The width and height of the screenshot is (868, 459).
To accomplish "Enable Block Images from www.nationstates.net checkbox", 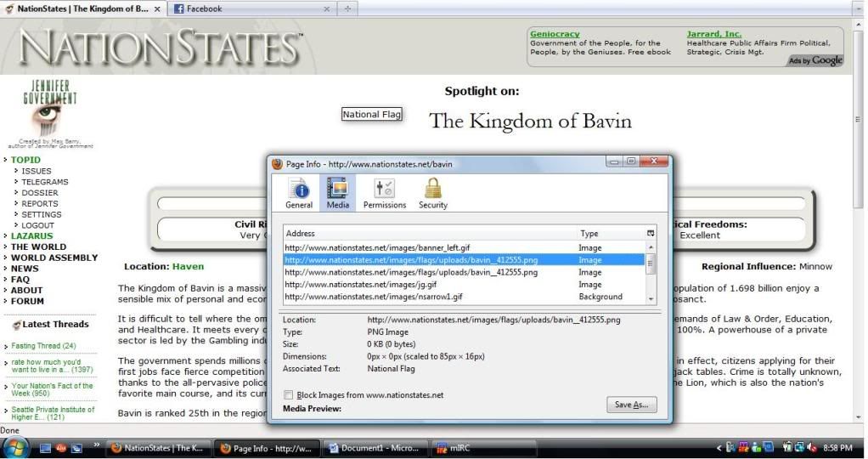I will (x=290, y=395).
